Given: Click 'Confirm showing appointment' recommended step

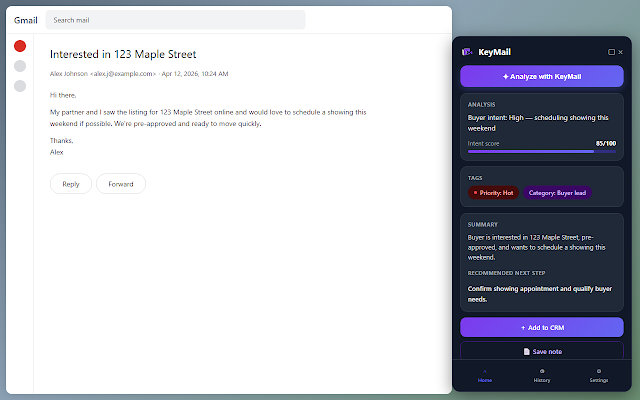Looking at the screenshot, I should pos(540,294).
